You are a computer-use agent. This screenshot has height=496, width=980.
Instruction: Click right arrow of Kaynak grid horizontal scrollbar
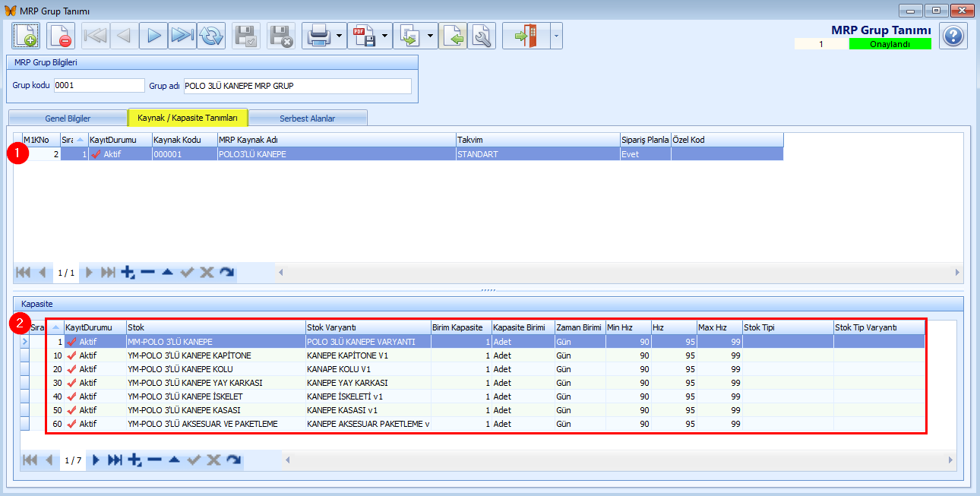click(957, 272)
